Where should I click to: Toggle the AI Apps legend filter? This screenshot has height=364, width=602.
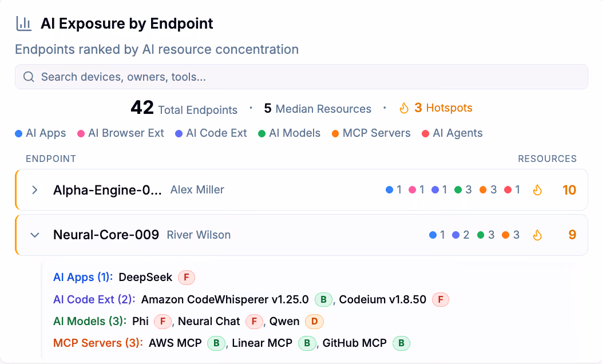coord(40,133)
